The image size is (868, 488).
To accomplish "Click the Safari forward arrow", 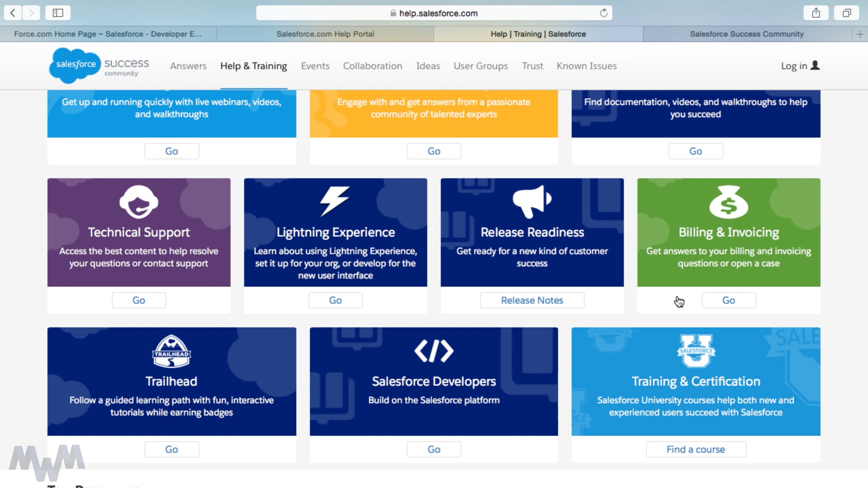I will (31, 13).
